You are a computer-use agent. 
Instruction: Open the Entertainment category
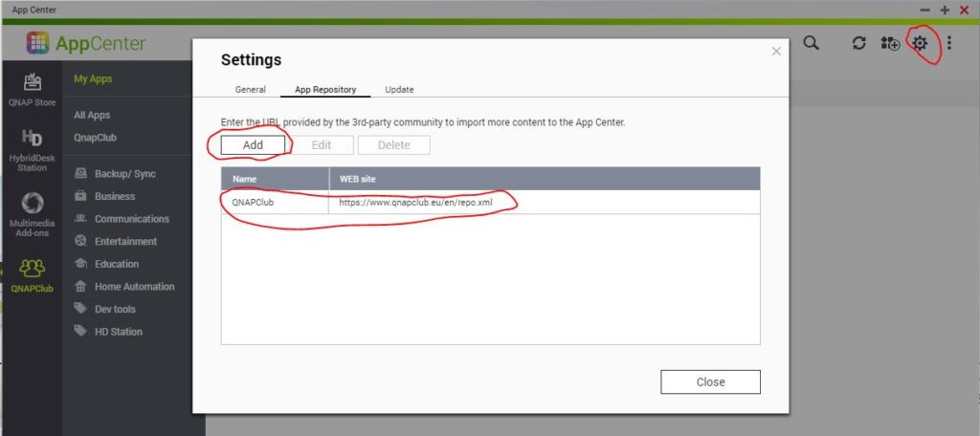(125, 241)
